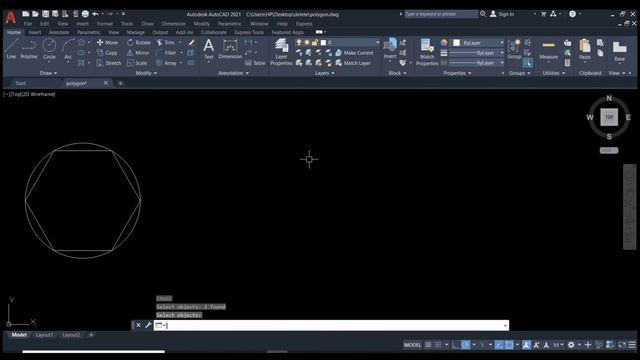
Task: Close the polygon drawing tab
Action: (106, 83)
